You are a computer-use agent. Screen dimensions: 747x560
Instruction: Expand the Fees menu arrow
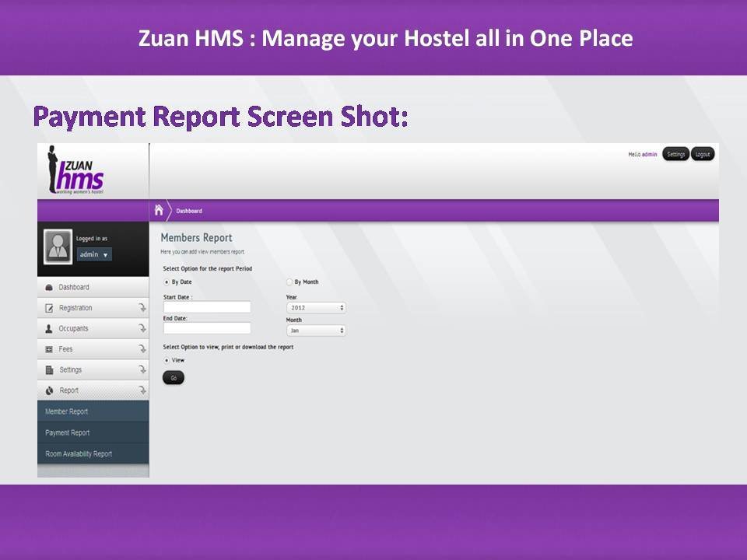[x=142, y=349]
